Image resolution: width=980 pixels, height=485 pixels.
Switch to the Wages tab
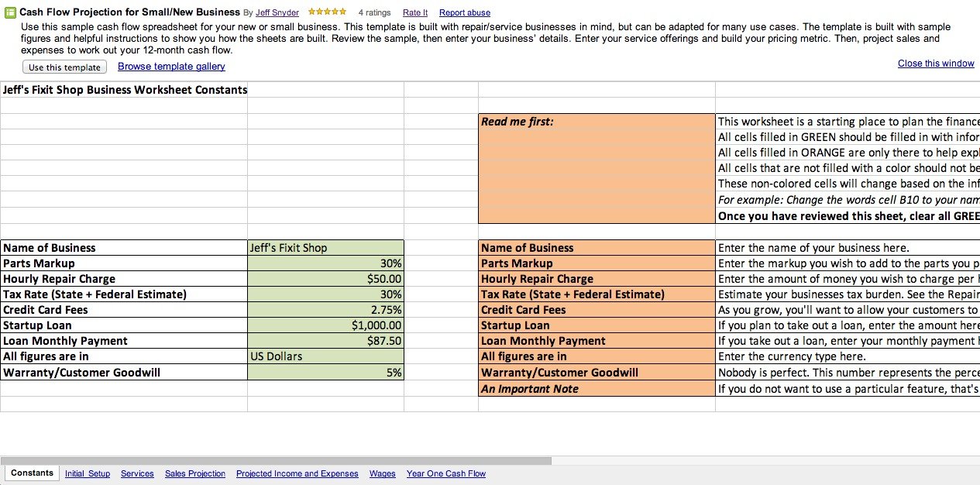tap(383, 473)
